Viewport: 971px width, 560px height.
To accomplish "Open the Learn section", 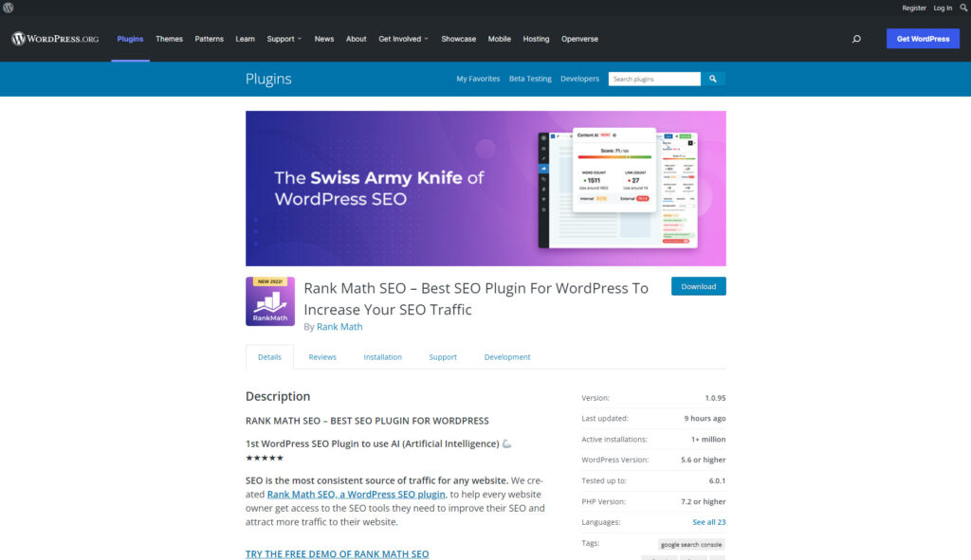I will click(246, 39).
